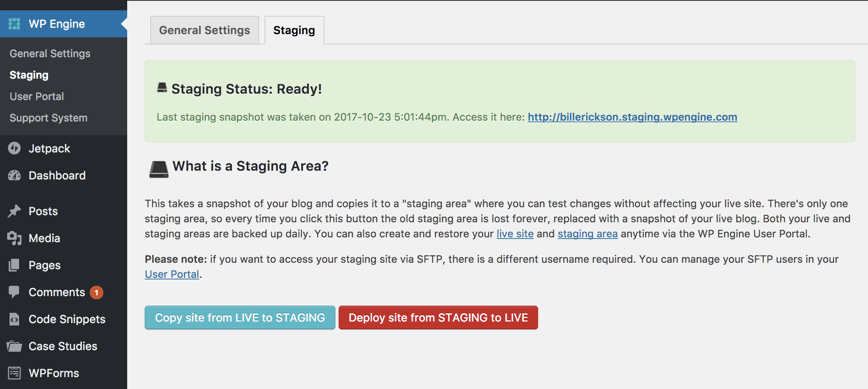
Task: Click Copy site from LIVE to STAGING
Action: point(240,318)
